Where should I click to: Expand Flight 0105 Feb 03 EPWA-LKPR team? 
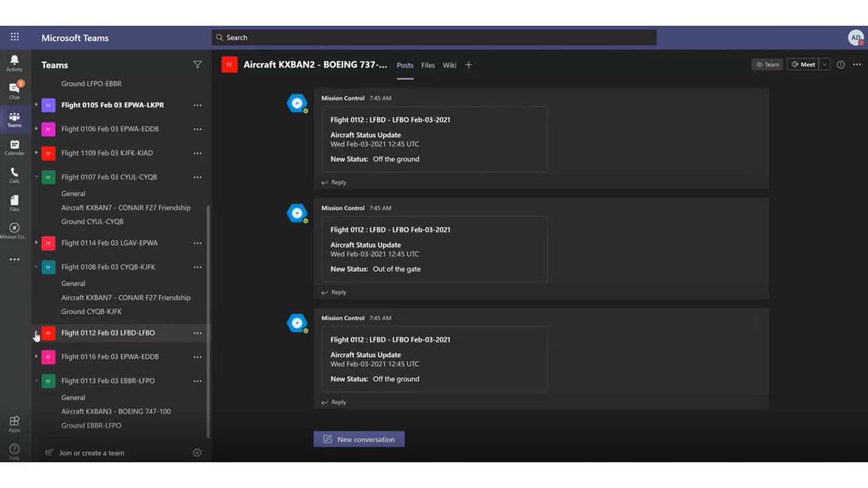[x=37, y=105]
